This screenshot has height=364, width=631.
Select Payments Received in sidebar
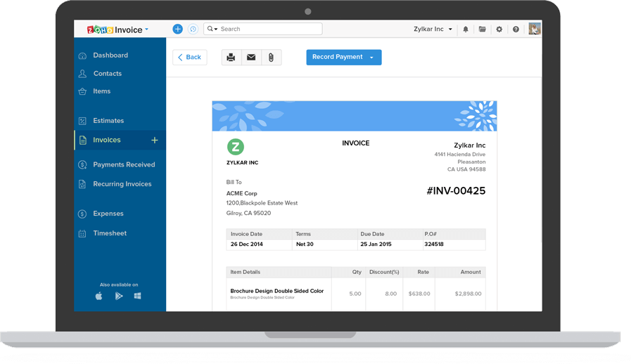tap(124, 164)
